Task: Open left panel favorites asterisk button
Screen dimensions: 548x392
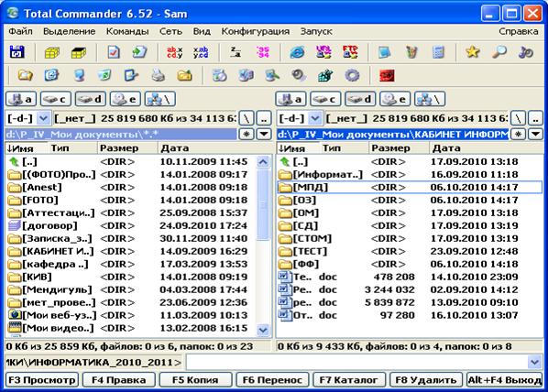Action: tap(247, 134)
